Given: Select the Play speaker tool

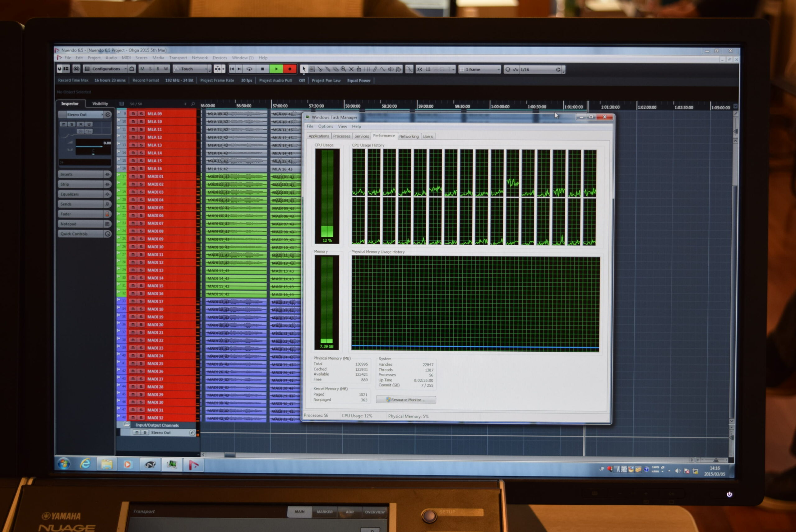Looking at the screenshot, I should (391, 69).
